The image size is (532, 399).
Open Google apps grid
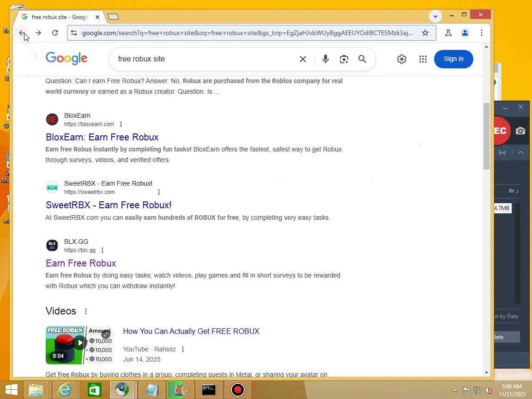(x=423, y=59)
